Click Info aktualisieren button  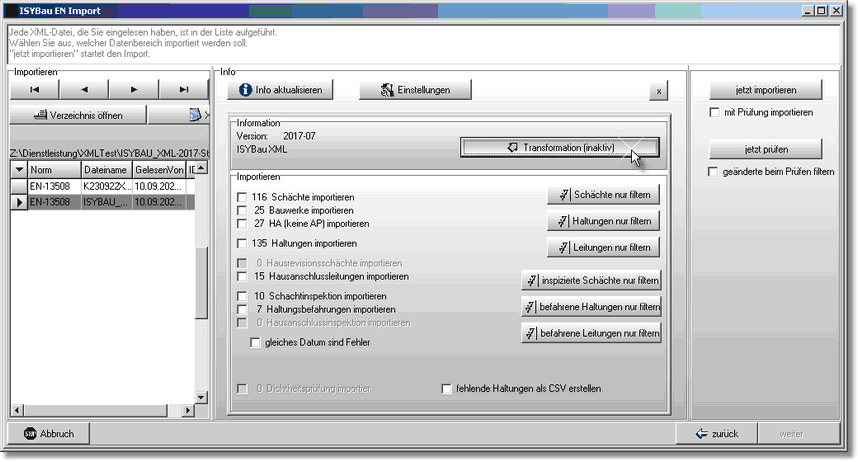(x=280, y=90)
